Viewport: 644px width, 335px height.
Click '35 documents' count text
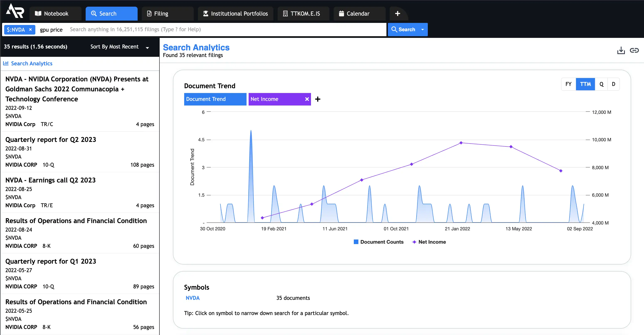tap(293, 298)
